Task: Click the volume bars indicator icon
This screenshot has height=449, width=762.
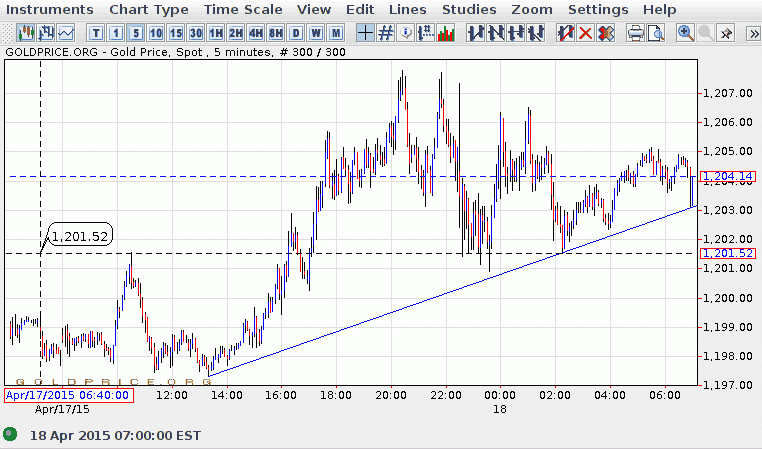Action: point(446,33)
